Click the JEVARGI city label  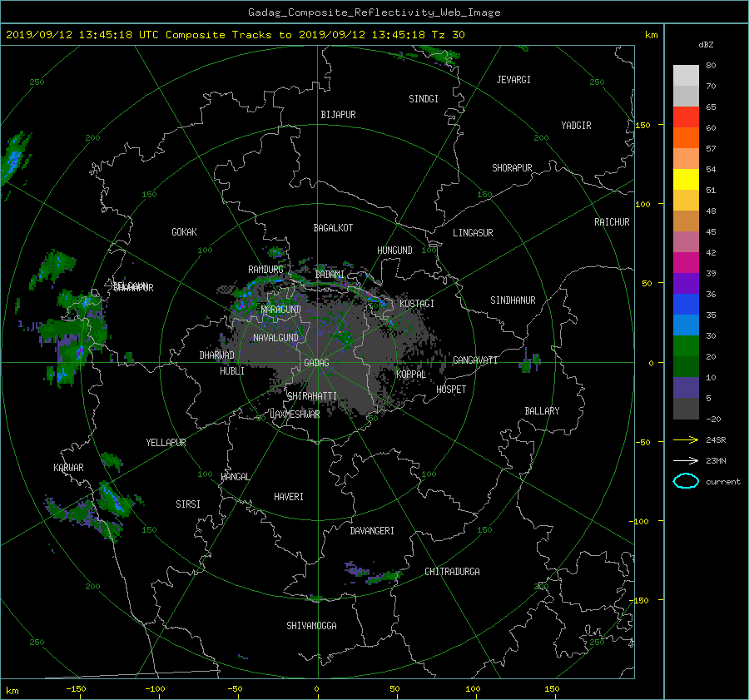(x=513, y=80)
